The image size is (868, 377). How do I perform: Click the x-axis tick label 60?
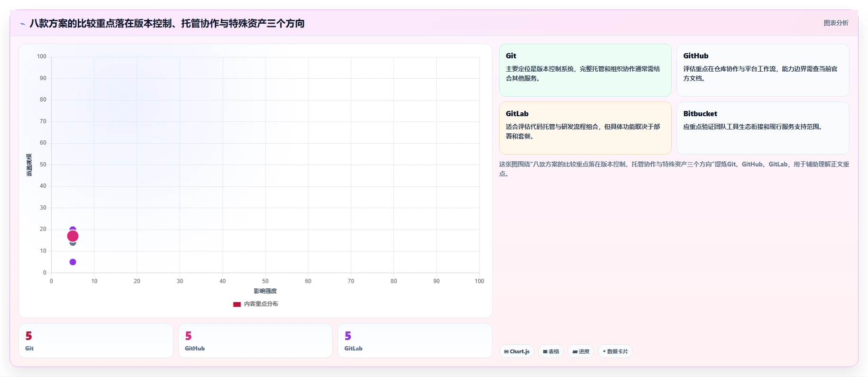[308, 281]
